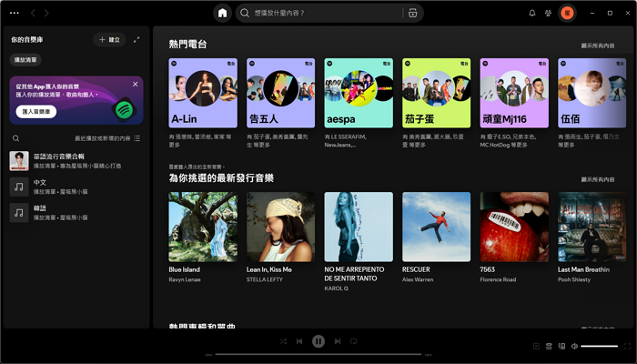Screen dimensions: 637x364
Task: Show all content for 熱門電台
Action: pos(598,45)
